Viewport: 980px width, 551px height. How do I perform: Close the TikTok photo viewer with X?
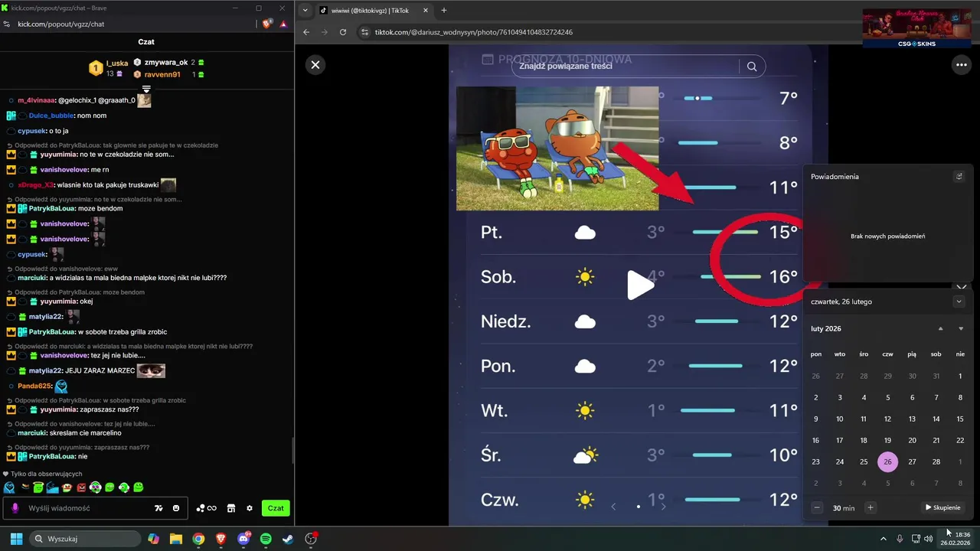tap(315, 65)
